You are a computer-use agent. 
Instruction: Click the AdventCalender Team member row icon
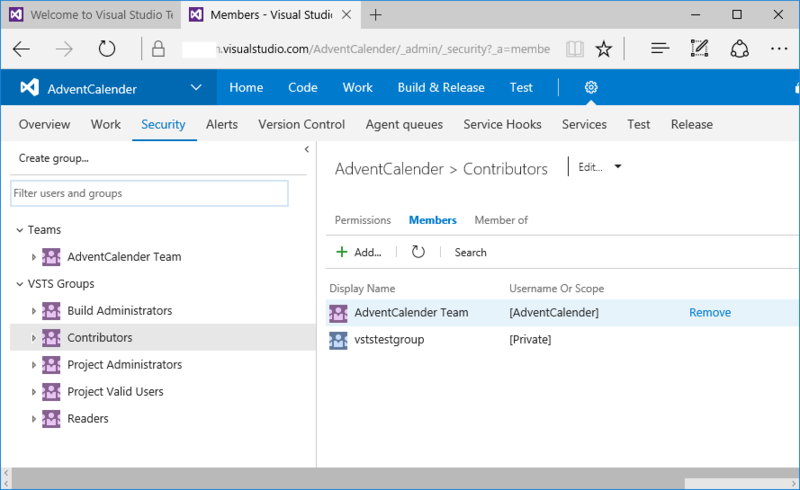point(338,313)
